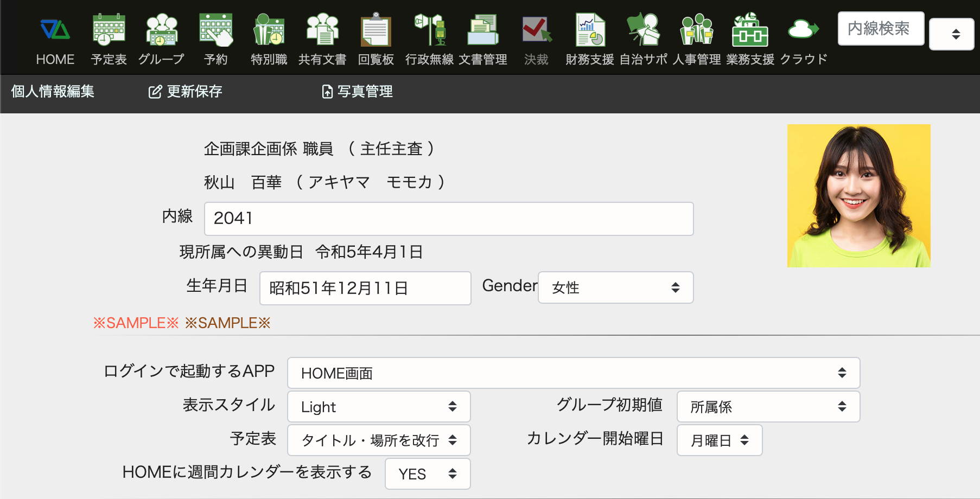Image resolution: width=980 pixels, height=499 pixels.
Task: Click the employee profile photo
Action: (x=858, y=196)
